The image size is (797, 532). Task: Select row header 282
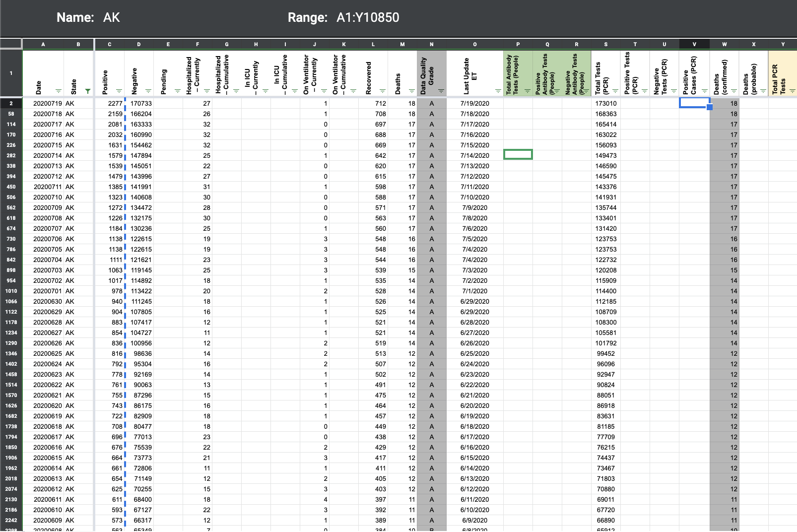[11, 155]
